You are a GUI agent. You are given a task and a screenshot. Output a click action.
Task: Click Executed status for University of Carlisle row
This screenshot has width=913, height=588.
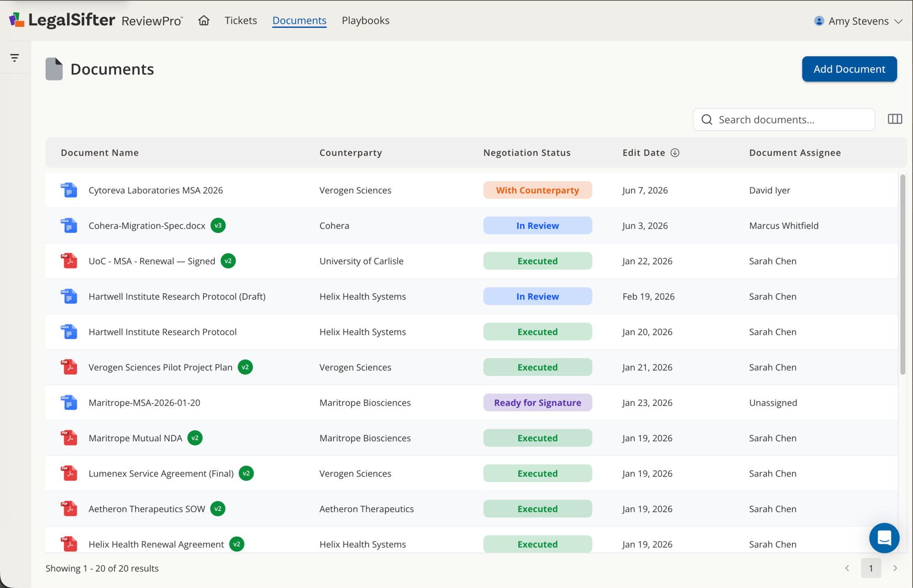pos(537,261)
